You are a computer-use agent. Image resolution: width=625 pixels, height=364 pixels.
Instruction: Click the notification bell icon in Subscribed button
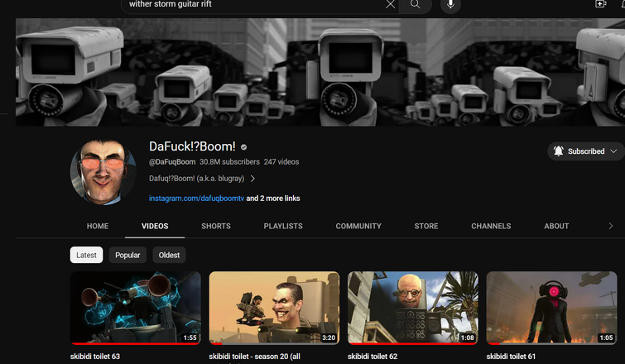(559, 151)
